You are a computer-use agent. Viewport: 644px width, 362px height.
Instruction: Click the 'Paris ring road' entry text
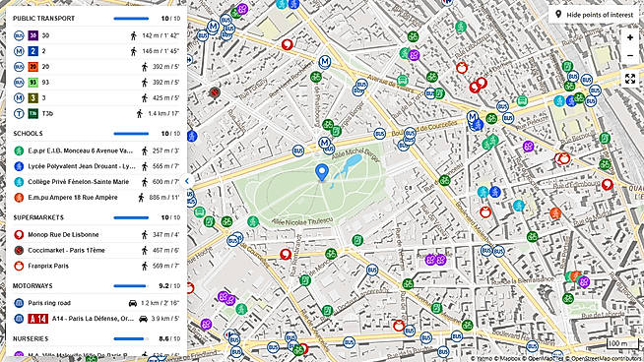pos(49,303)
